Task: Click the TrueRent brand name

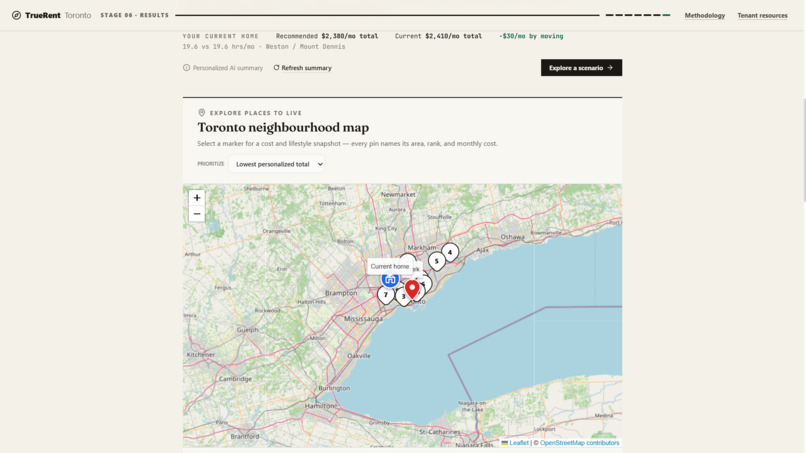Action: click(x=43, y=15)
